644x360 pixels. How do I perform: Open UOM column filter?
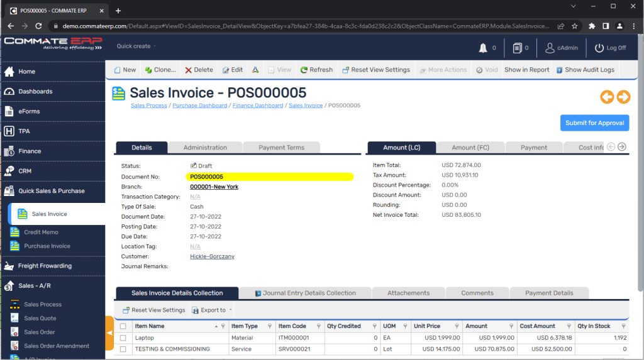pos(405,326)
